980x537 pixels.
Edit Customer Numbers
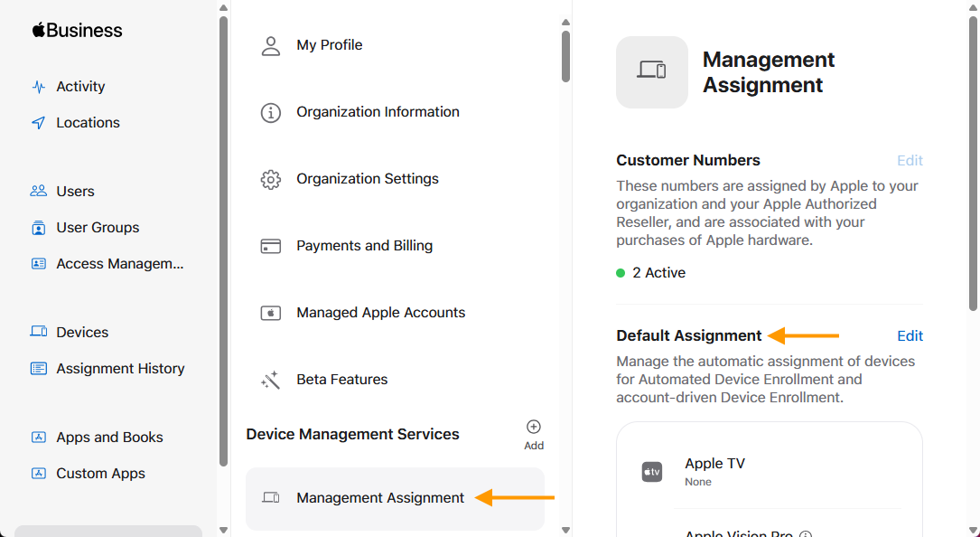(910, 160)
